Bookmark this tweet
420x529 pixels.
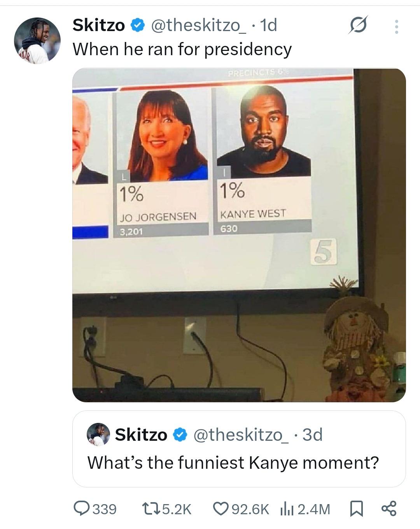pos(356,509)
